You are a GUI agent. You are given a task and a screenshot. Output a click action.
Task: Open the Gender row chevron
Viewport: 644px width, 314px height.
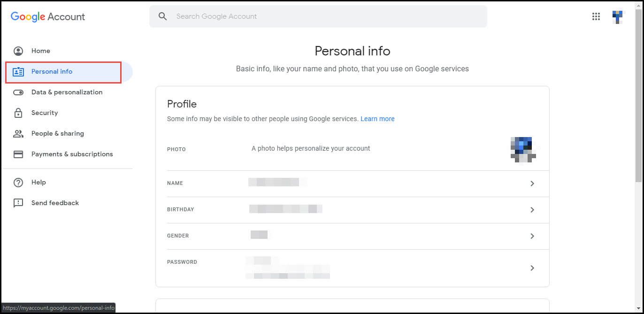pos(532,236)
